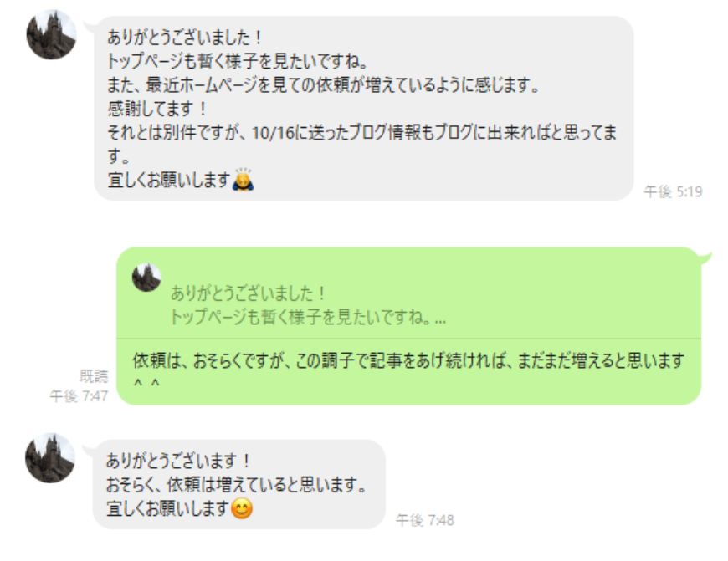Click sender avatar beside the last message

coord(50,458)
